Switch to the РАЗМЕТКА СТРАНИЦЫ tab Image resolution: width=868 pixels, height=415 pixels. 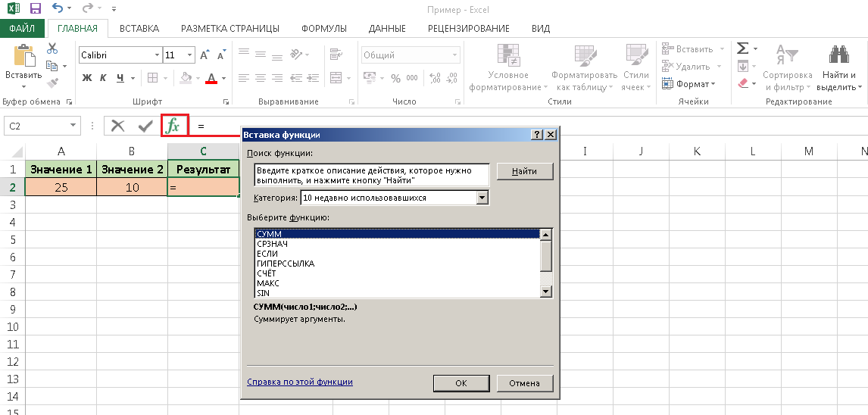click(229, 29)
